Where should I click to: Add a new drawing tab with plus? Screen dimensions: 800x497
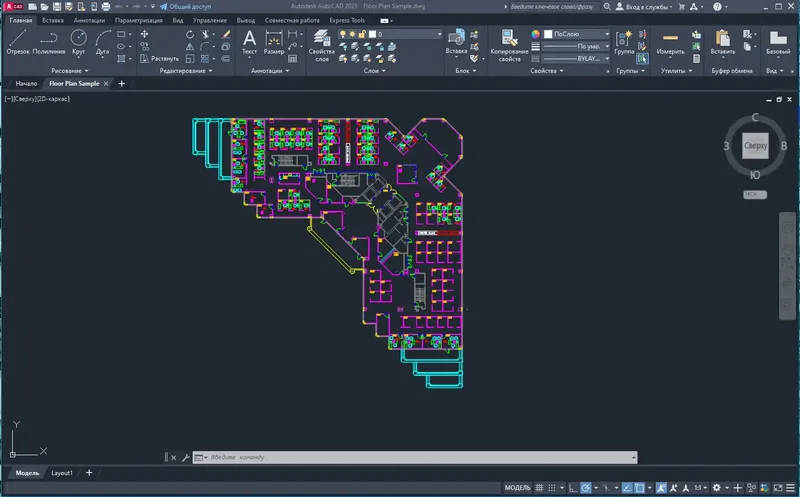(121, 84)
